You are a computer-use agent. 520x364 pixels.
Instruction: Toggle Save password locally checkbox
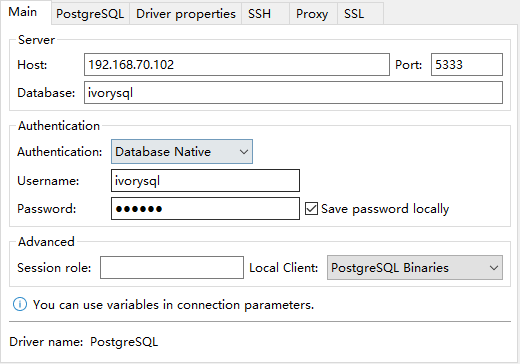tap(311, 209)
